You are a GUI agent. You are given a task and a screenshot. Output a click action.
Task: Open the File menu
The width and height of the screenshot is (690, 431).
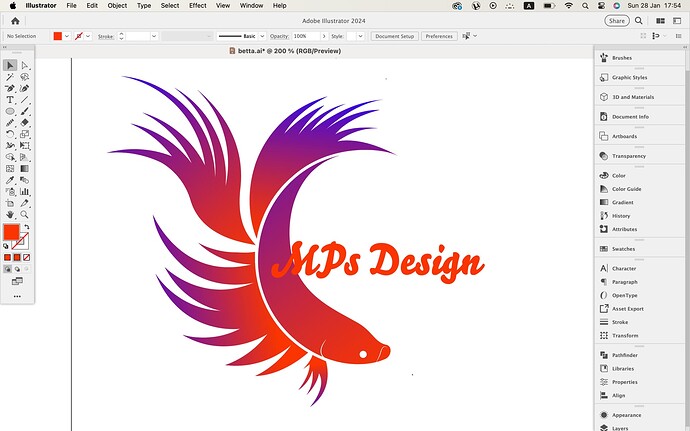tap(71, 6)
